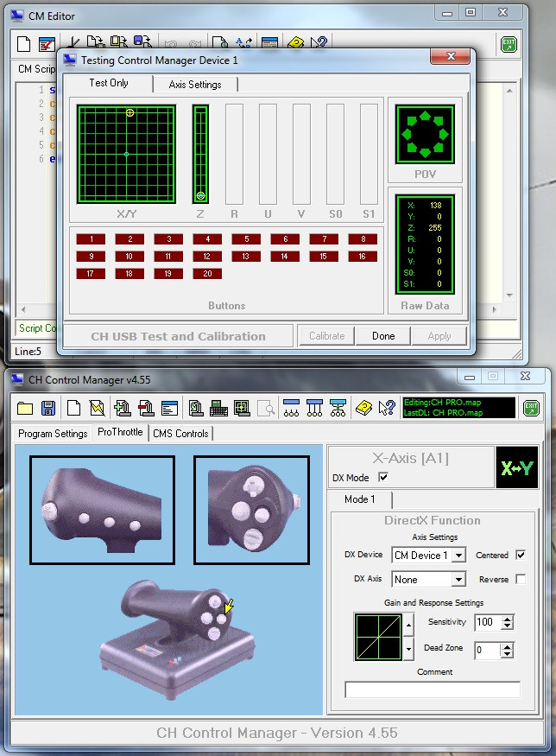This screenshot has height=756, width=556.
Task: Click the red check script icon in CM Editor
Action: pyautogui.click(x=47, y=44)
